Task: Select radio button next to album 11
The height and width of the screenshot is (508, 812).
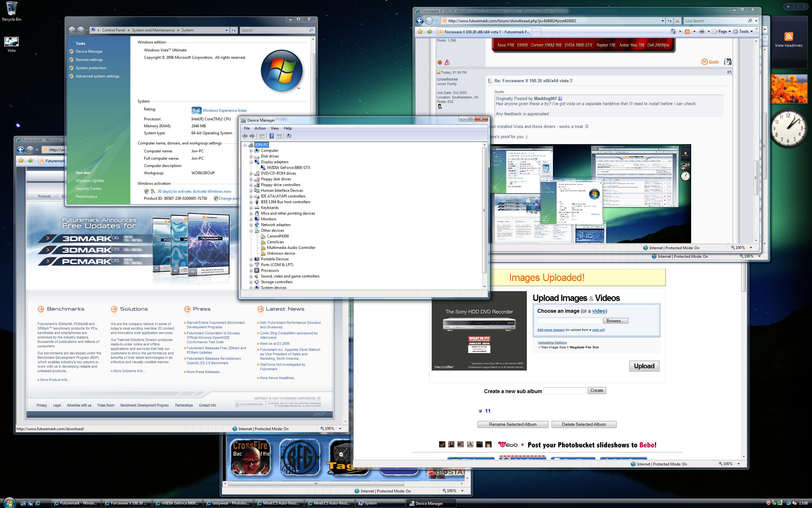Action: pyautogui.click(x=481, y=411)
